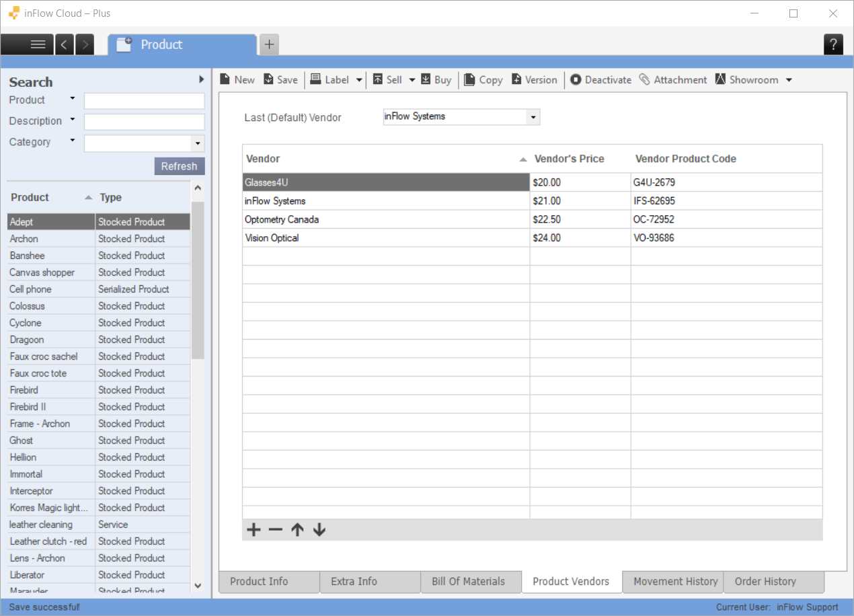Switch to the Product Info tab
This screenshot has height=616, width=854.
point(269,582)
